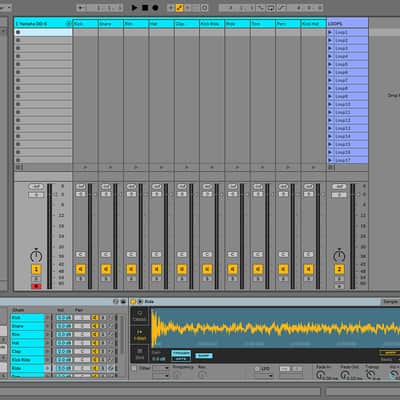
Task: Open the Filter type dropdown
Action: [161, 368]
